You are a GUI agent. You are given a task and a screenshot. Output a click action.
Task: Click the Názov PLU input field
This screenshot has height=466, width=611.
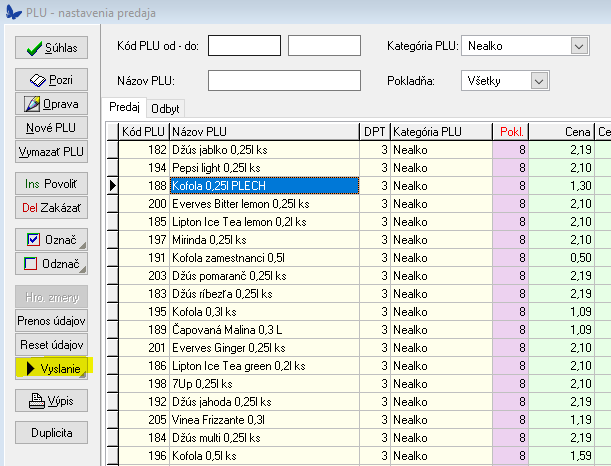coord(284,80)
